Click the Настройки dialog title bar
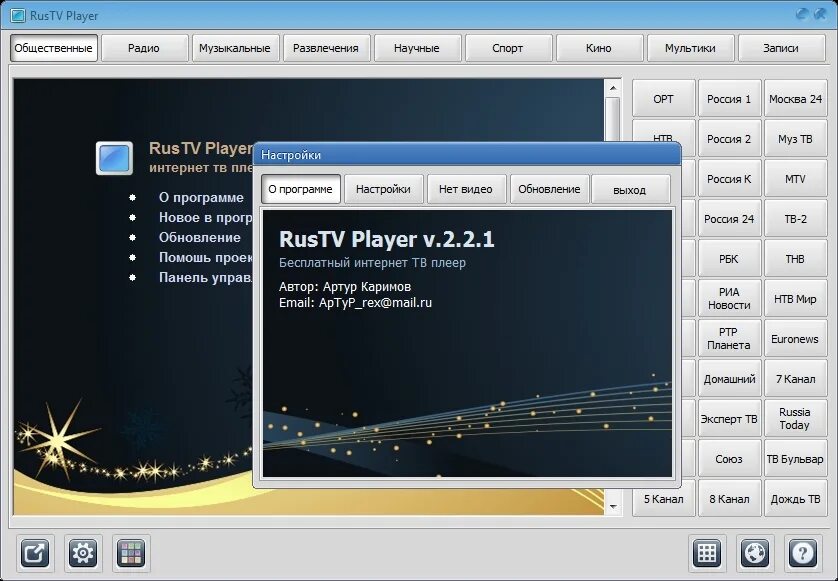Image resolution: width=838 pixels, height=581 pixels. point(467,155)
